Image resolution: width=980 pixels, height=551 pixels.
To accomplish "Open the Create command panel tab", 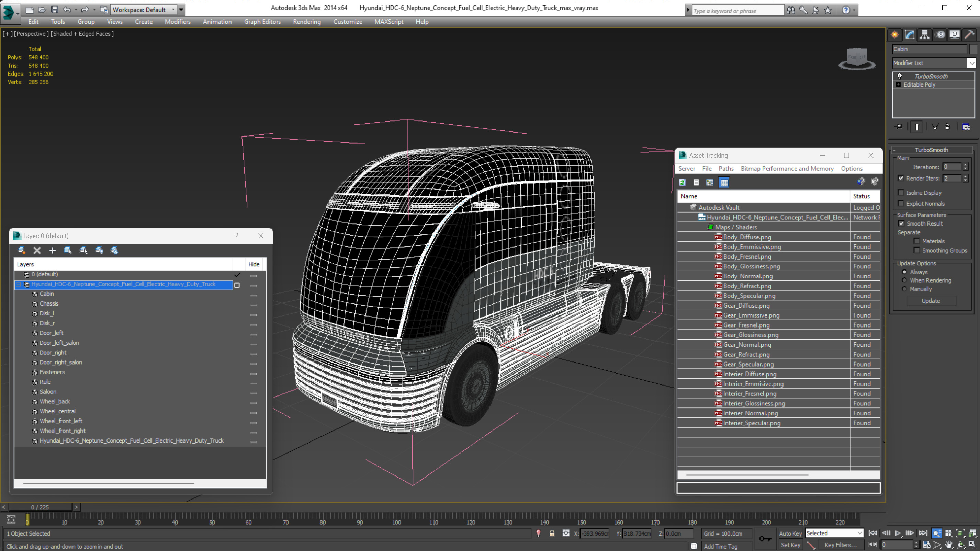I will [895, 35].
